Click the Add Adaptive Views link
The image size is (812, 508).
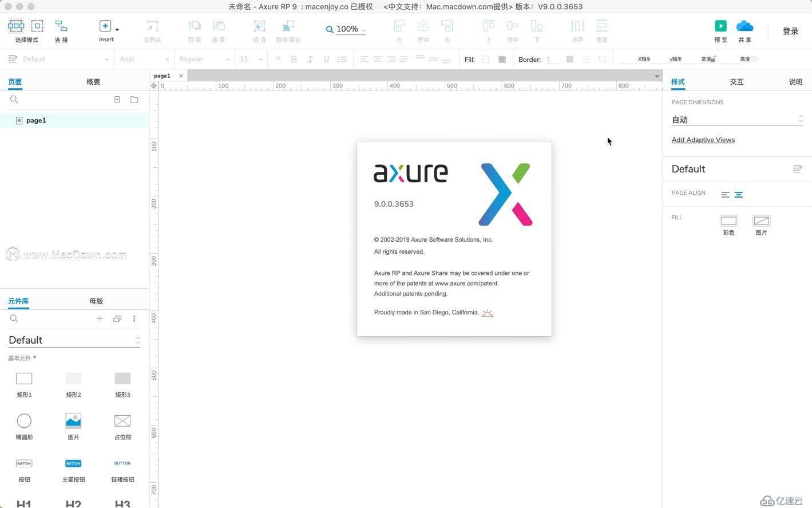click(x=703, y=140)
